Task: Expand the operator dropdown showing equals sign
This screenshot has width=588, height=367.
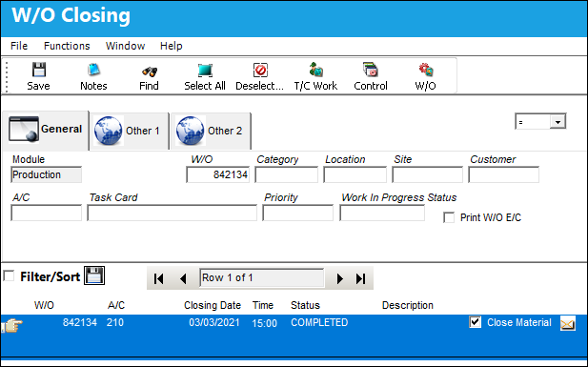Action: (x=558, y=122)
